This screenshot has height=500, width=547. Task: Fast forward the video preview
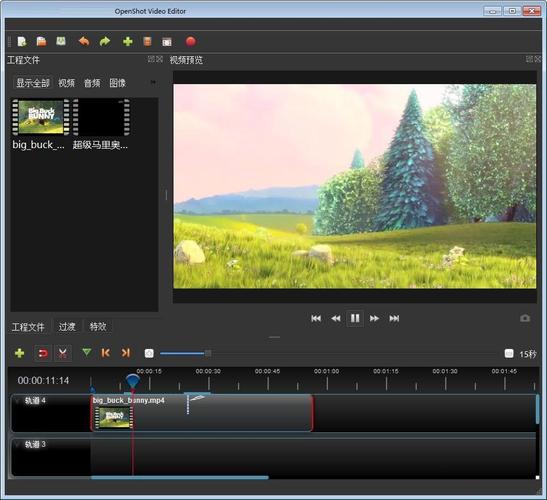pos(374,318)
